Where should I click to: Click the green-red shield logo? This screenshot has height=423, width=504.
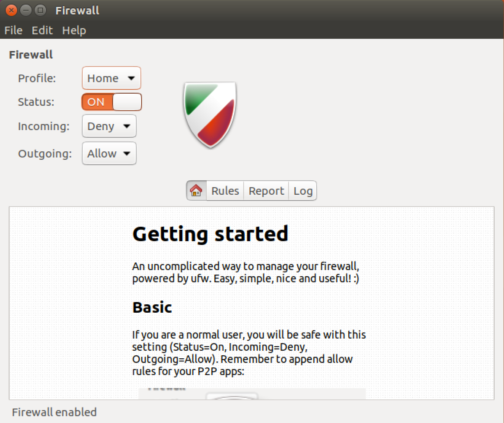(x=209, y=114)
